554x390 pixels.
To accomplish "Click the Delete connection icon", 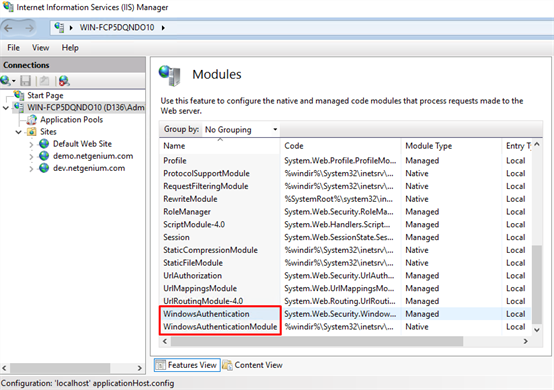I will pos(64,81).
